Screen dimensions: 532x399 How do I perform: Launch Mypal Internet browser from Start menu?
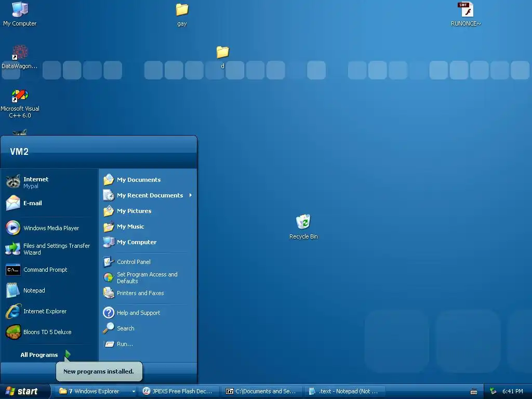(x=49, y=182)
